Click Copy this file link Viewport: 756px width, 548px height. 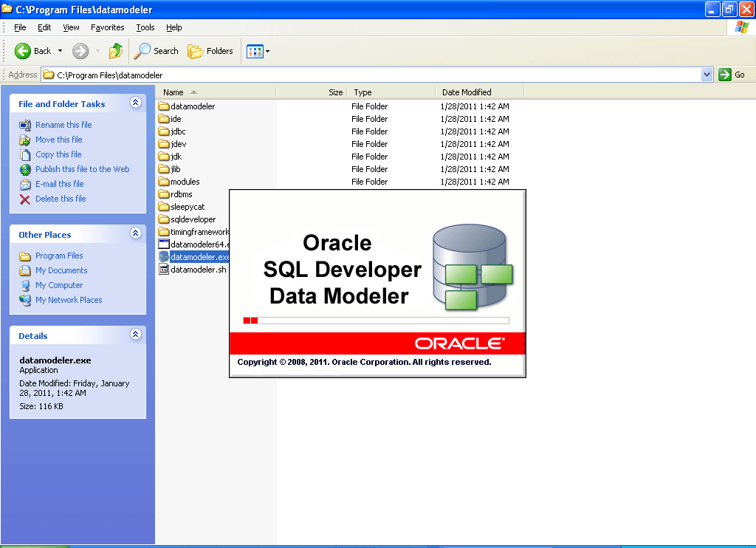pyautogui.click(x=58, y=154)
